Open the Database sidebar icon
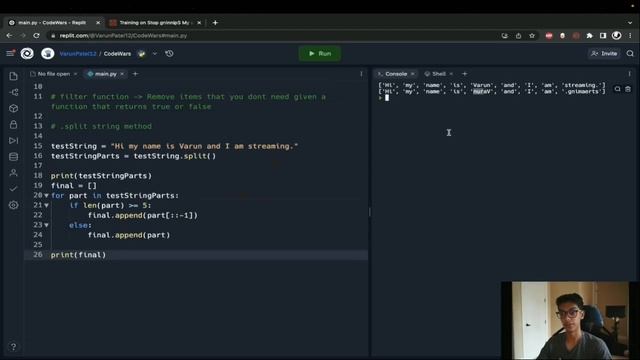Screen dimensions: 640x360 pos(13,157)
